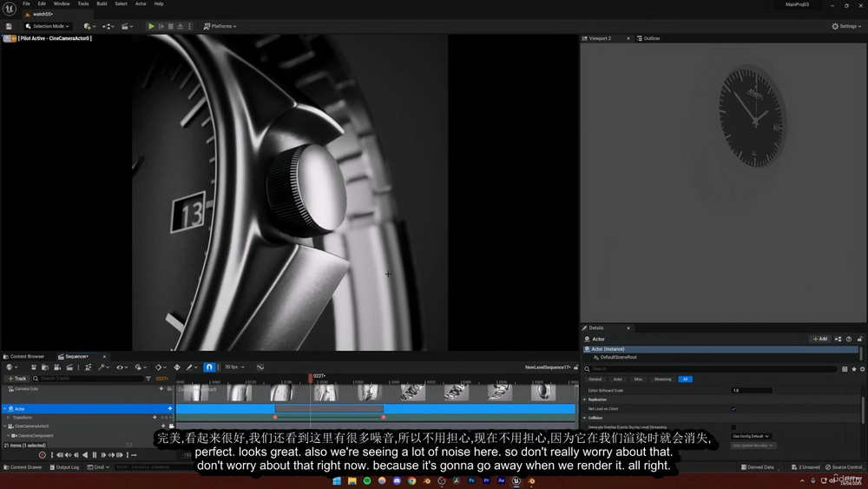Open play options three-dot menu
The height and width of the screenshot is (489, 868).
click(x=189, y=26)
